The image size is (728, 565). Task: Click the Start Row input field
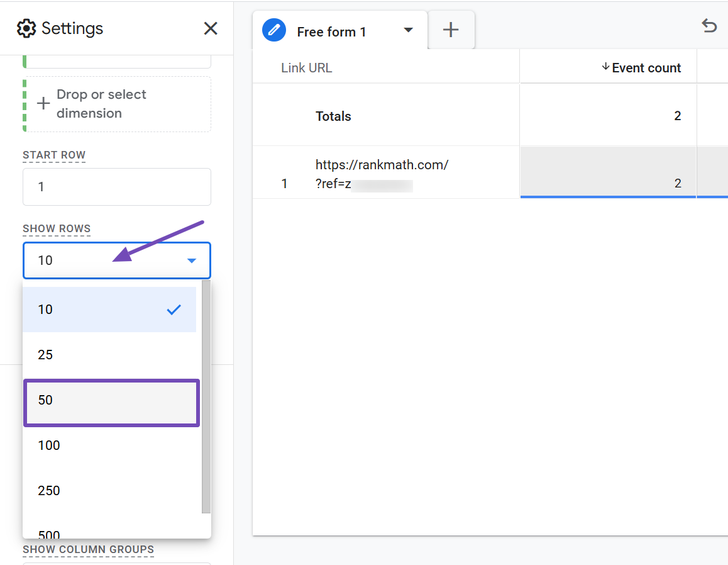tap(116, 187)
